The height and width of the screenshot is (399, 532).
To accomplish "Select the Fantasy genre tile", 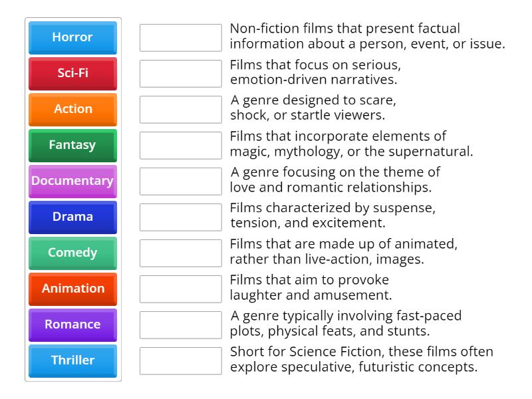I will pos(72,145).
